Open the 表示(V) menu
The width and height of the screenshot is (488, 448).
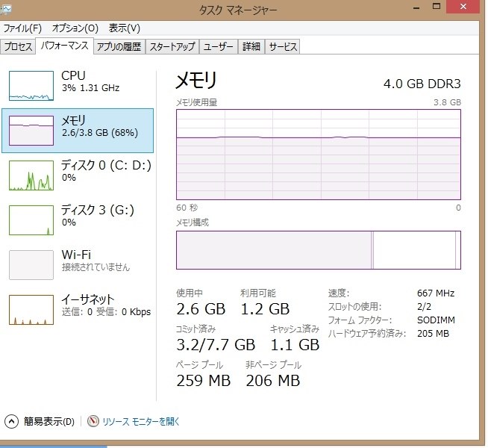(x=125, y=28)
